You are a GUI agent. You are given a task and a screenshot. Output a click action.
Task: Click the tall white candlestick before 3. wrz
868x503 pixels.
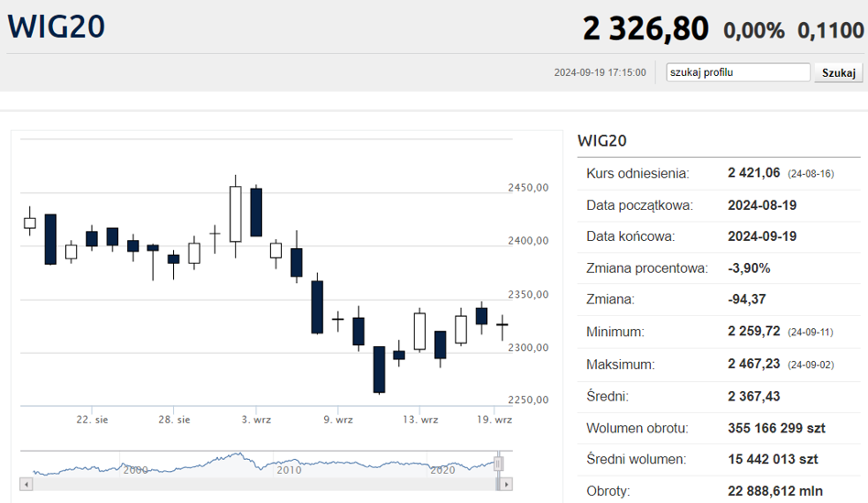coord(235,213)
